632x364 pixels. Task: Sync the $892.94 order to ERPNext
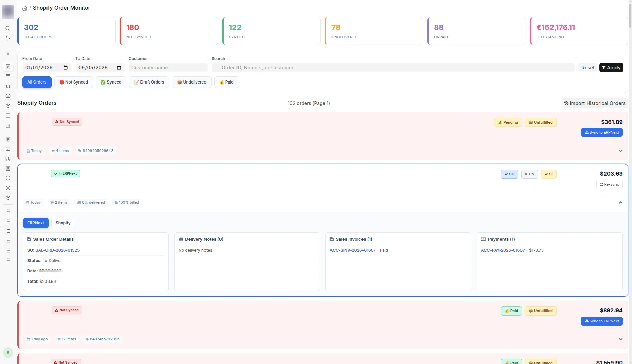[x=602, y=321]
